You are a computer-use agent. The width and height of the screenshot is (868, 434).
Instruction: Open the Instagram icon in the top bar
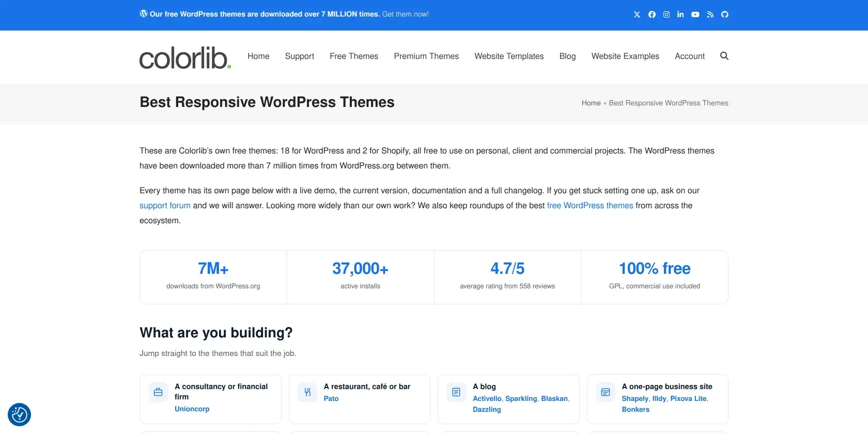667,14
